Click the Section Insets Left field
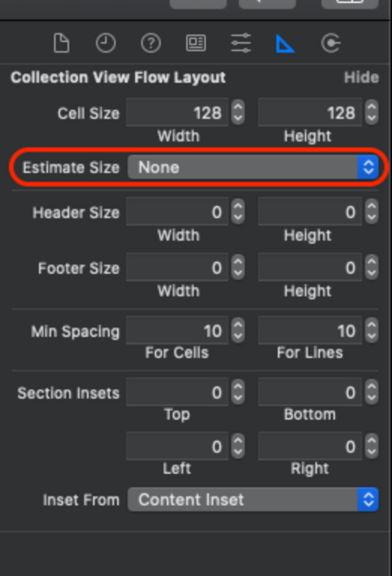 coord(177,446)
